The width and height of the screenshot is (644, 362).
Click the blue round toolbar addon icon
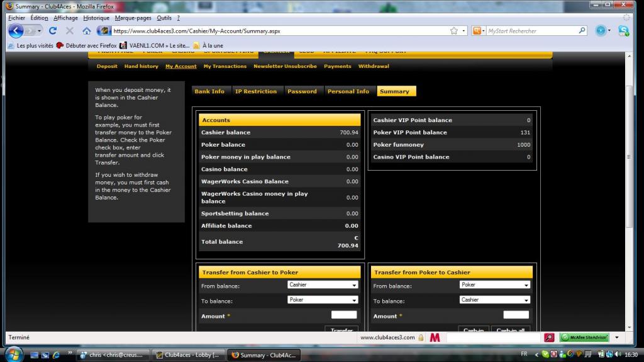[601, 30]
